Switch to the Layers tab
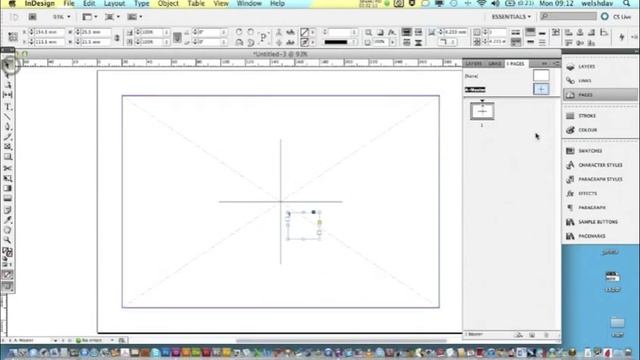 click(x=473, y=64)
